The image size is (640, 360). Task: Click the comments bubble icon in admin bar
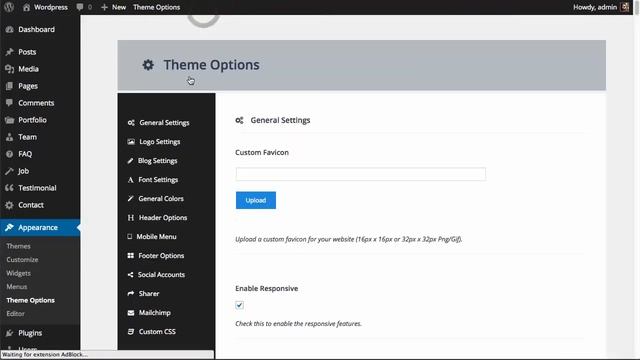coord(80,7)
